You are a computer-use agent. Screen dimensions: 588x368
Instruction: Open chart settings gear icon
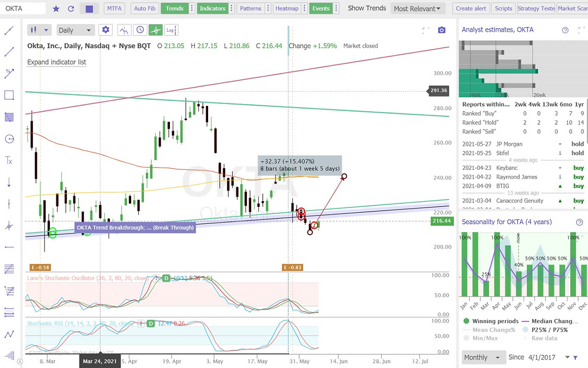click(x=106, y=30)
